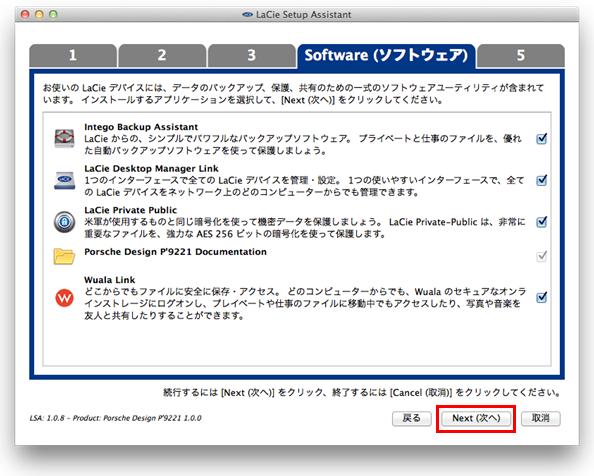This screenshot has height=476, width=594.
Task: Uncheck the Intego Backup Assistant checkbox
Action: 542,139
